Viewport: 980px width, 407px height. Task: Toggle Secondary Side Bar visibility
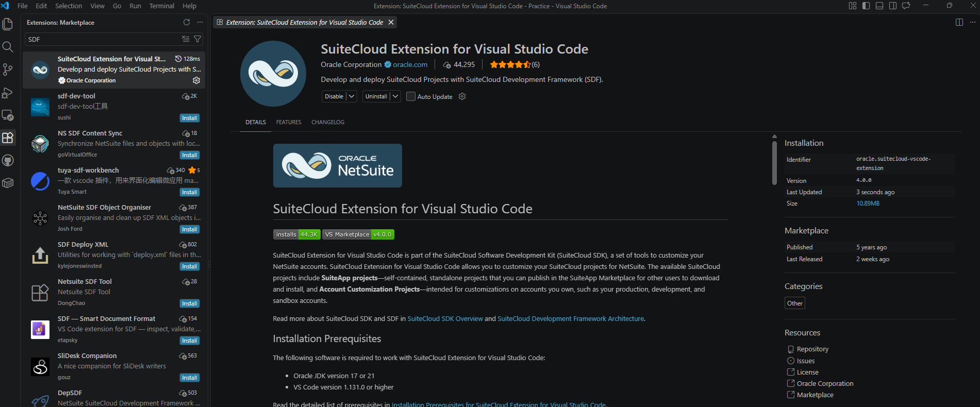point(893,6)
